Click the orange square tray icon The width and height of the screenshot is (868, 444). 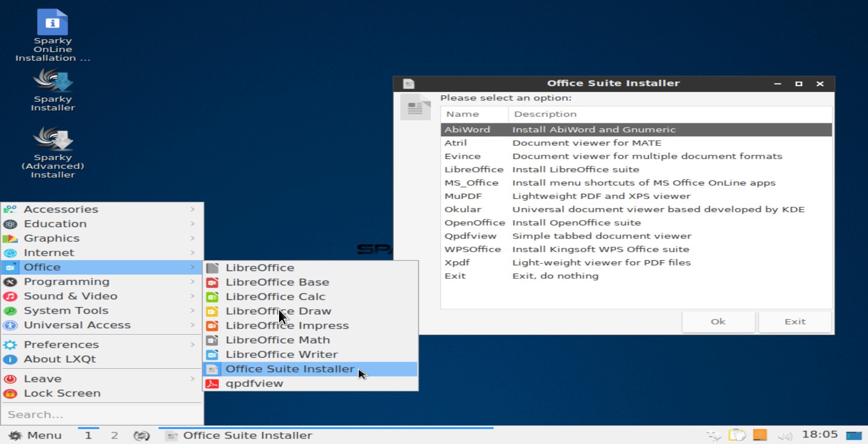point(760,435)
